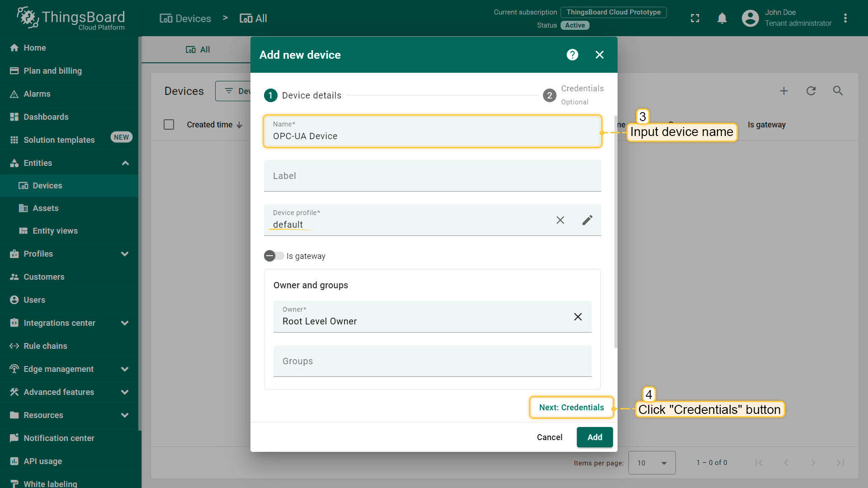Clear the device profile field
The width and height of the screenshot is (868, 488).
click(560, 220)
